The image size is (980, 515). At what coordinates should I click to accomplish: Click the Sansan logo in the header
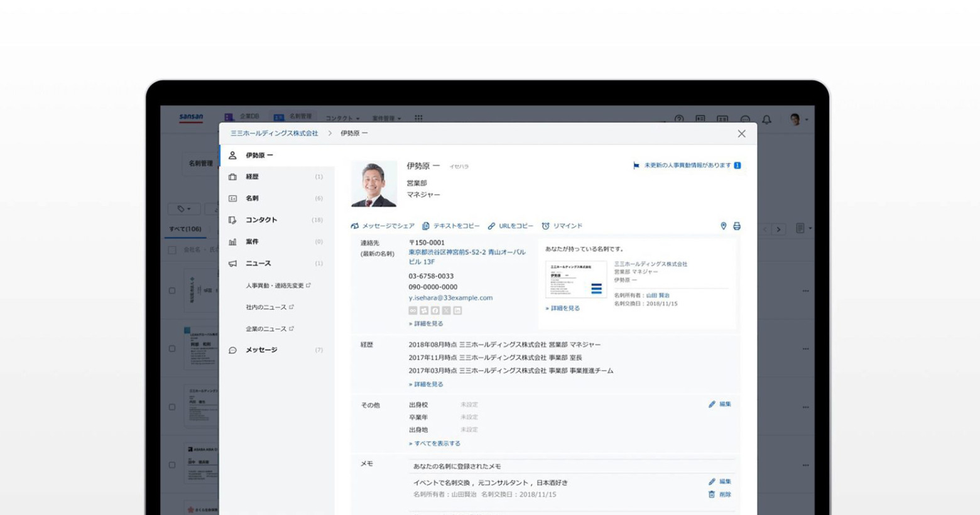point(191,117)
